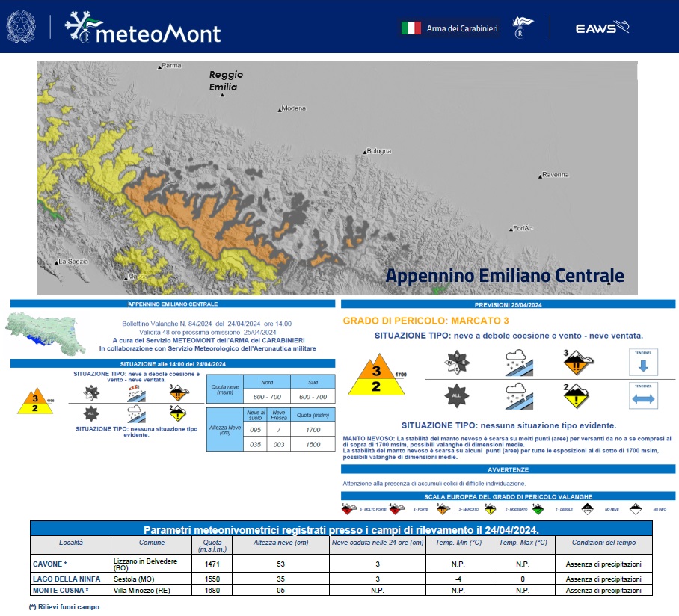The height and width of the screenshot is (616, 679).
Task: Click the forecast stable tendency double-arrow icon
Action: tap(644, 397)
